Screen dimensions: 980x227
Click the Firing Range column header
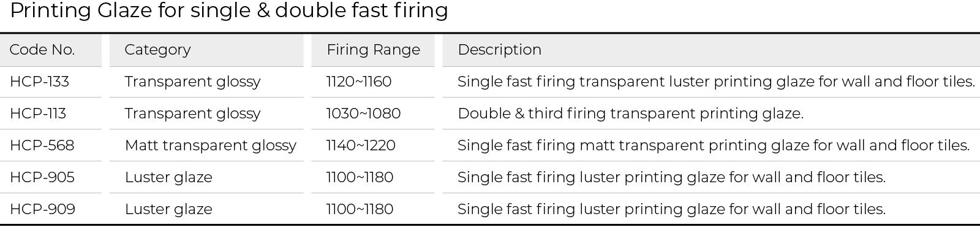373,50
